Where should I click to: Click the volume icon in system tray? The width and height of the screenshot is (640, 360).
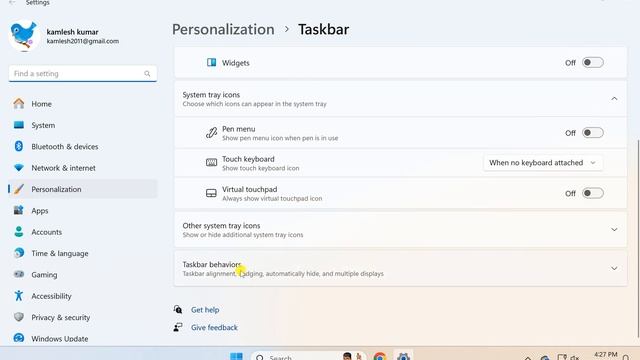coord(575,358)
